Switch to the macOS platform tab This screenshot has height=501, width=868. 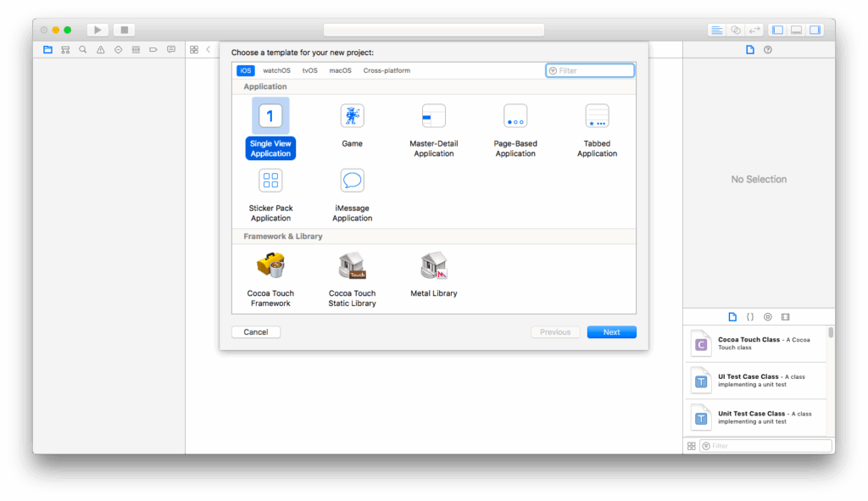pos(340,70)
